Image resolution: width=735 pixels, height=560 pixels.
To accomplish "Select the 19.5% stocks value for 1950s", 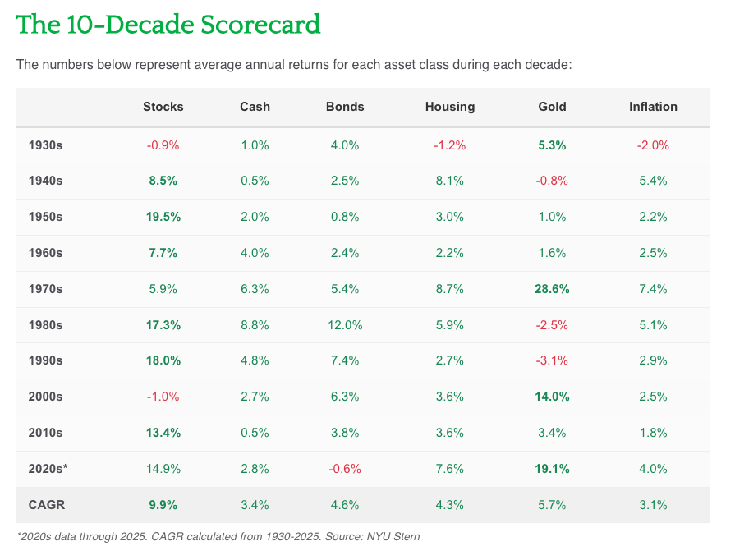I will coord(163,217).
